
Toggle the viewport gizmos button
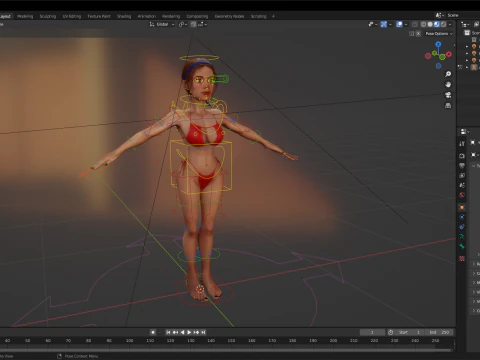point(384,24)
